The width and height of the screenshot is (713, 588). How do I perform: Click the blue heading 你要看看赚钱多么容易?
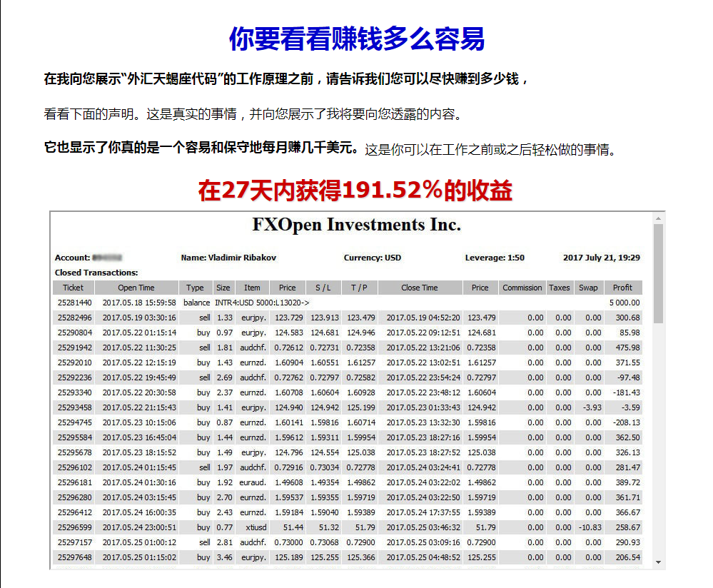tap(357, 39)
